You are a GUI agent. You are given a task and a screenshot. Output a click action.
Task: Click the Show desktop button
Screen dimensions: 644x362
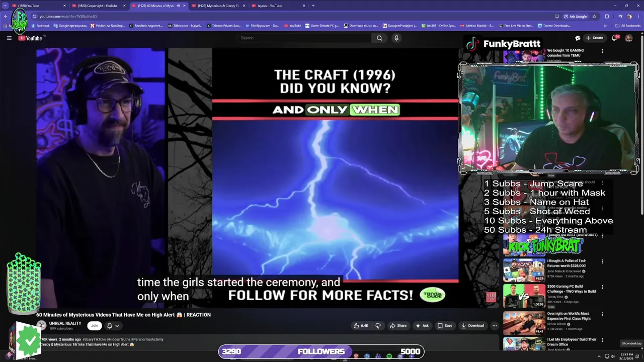[x=631, y=343]
